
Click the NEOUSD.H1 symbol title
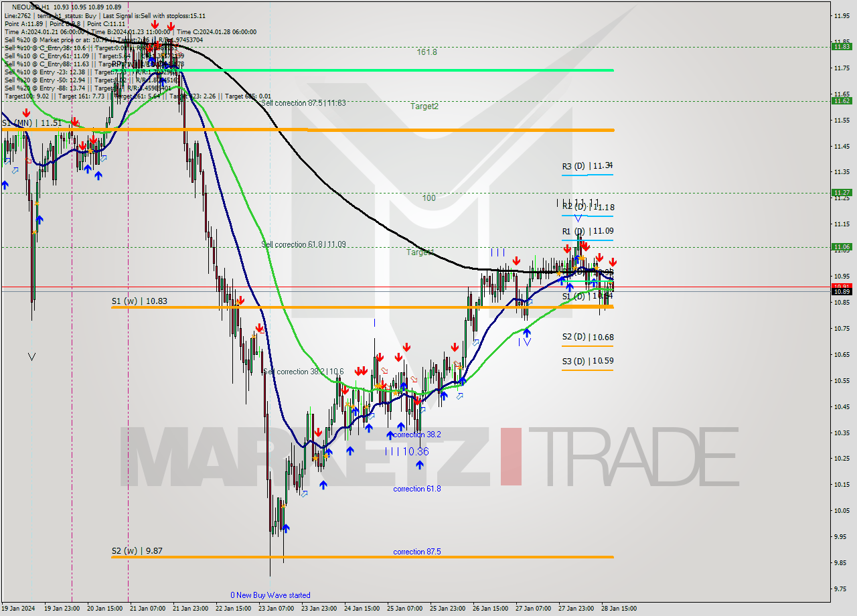(29, 7)
